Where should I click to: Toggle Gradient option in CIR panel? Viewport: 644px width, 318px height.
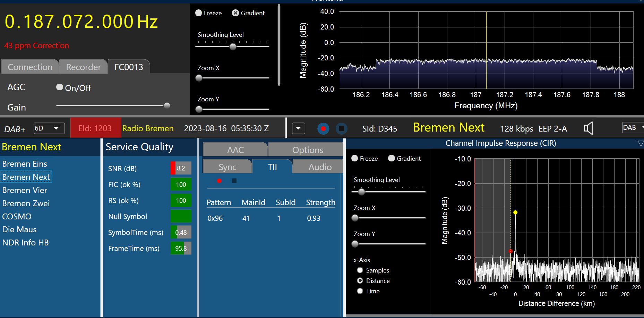pyautogui.click(x=392, y=158)
